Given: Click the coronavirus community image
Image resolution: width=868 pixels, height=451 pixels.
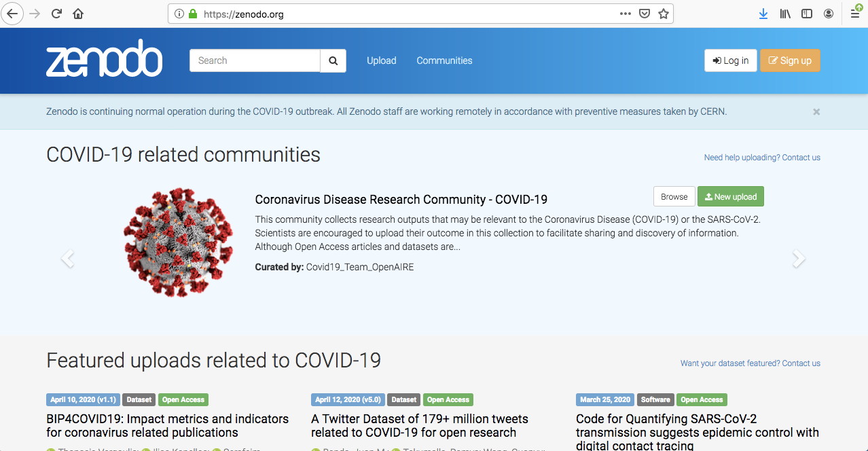Looking at the screenshot, I should tap(179, 242).
